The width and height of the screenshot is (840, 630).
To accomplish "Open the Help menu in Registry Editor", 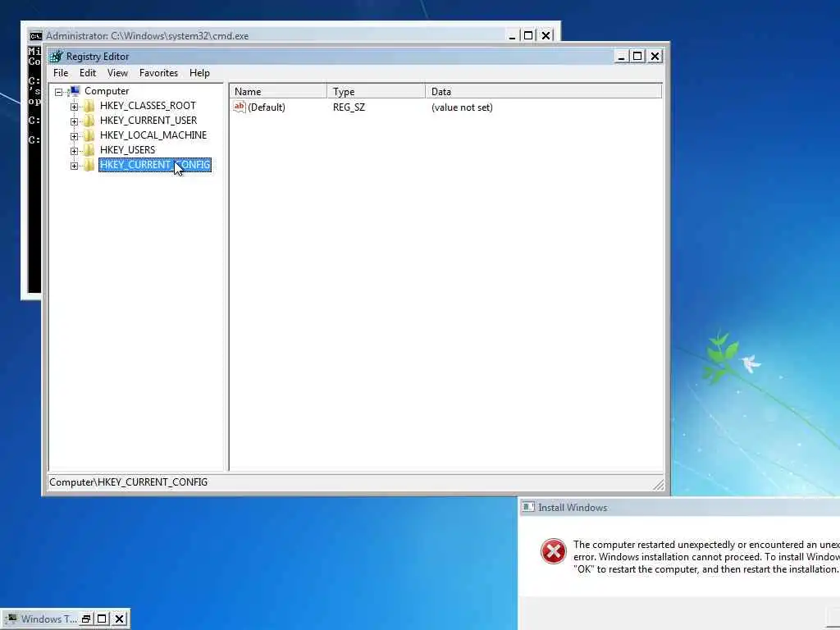I will (x=199, y=73).
